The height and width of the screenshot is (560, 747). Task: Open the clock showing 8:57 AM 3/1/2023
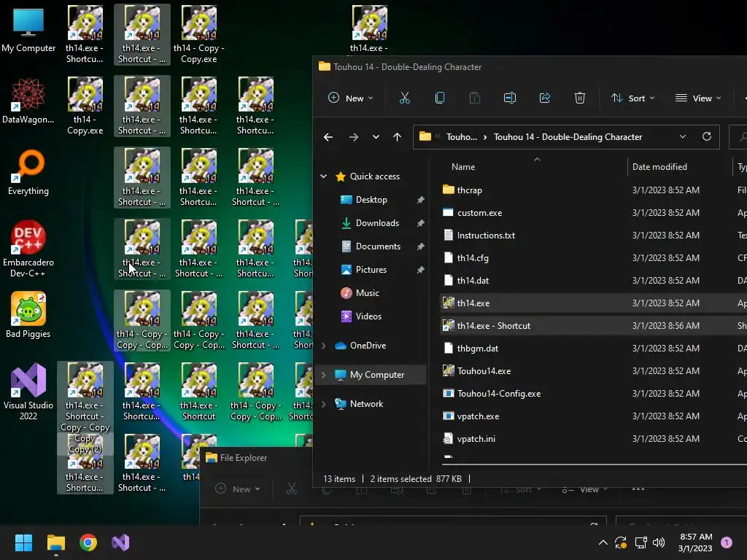coord(695,542)
